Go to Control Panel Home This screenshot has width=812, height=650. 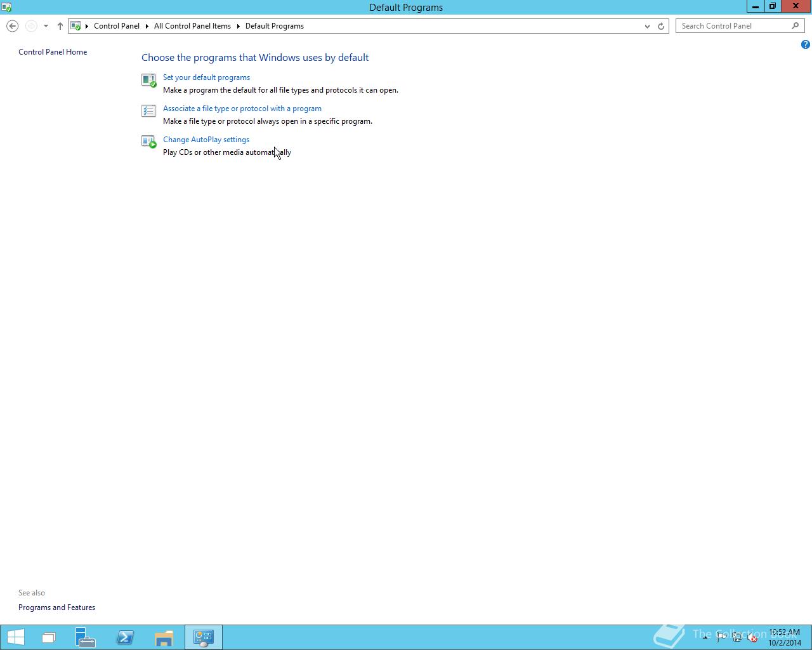point(53,52)
